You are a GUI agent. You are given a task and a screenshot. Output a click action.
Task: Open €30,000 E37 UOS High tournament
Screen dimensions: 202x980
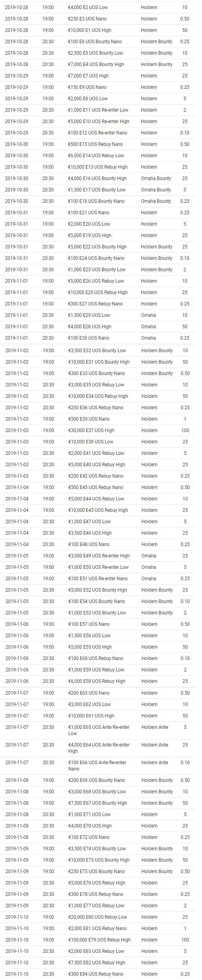tap(91, 430)
